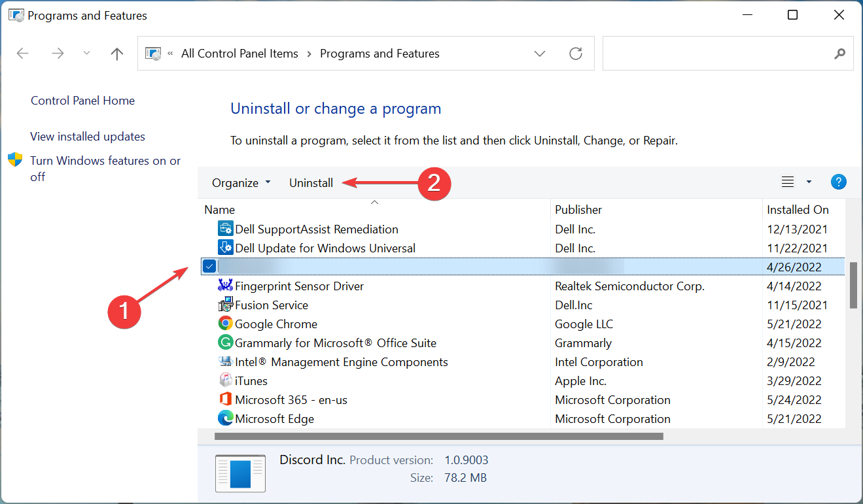Click the Fusion Service icon
The image size is (863, 504).
(x=226, y=305)
